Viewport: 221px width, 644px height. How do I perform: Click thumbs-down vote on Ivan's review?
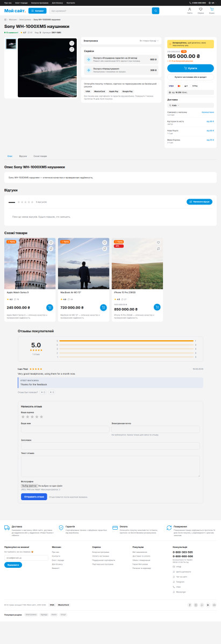[x=52, y=392]
